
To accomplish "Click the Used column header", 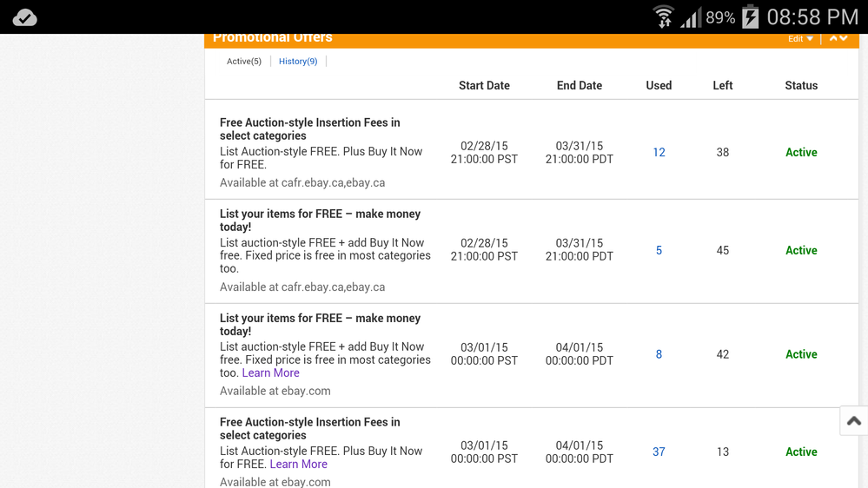I will tap(659, 85).
